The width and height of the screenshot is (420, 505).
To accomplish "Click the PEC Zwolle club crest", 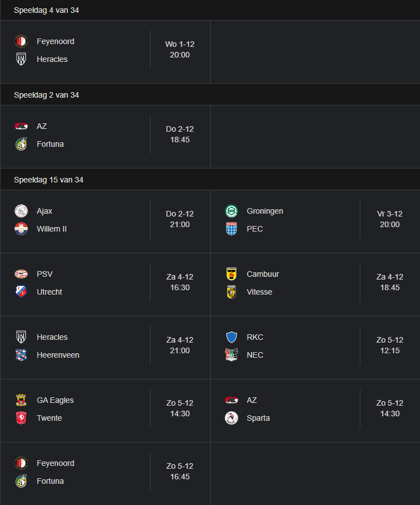I will tap(231, 229).
